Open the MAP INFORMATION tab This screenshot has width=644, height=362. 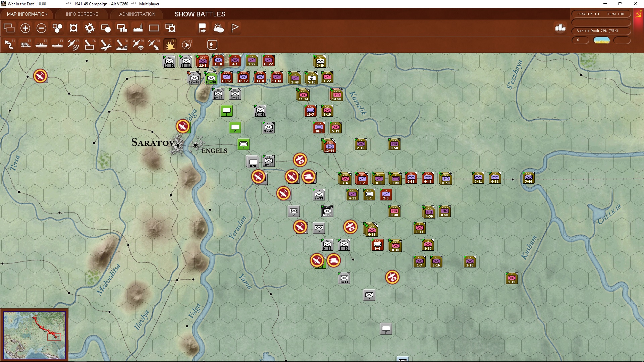[27, 14]
